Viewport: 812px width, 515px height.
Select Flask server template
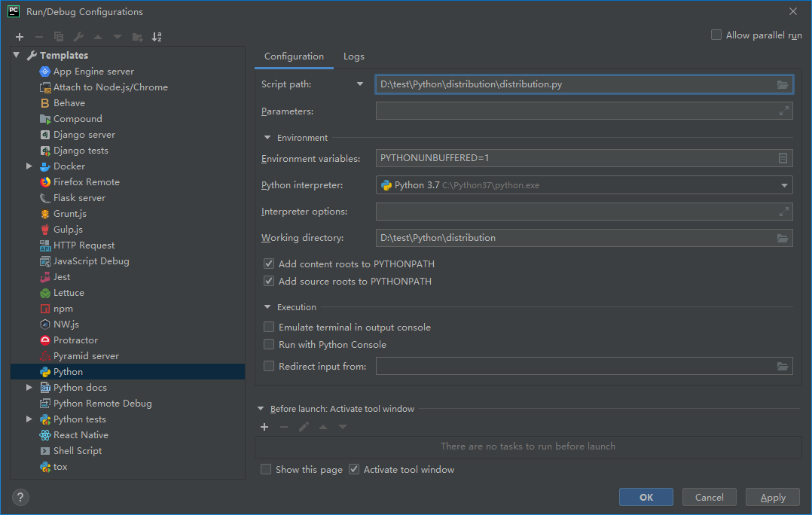pos(79,198)
